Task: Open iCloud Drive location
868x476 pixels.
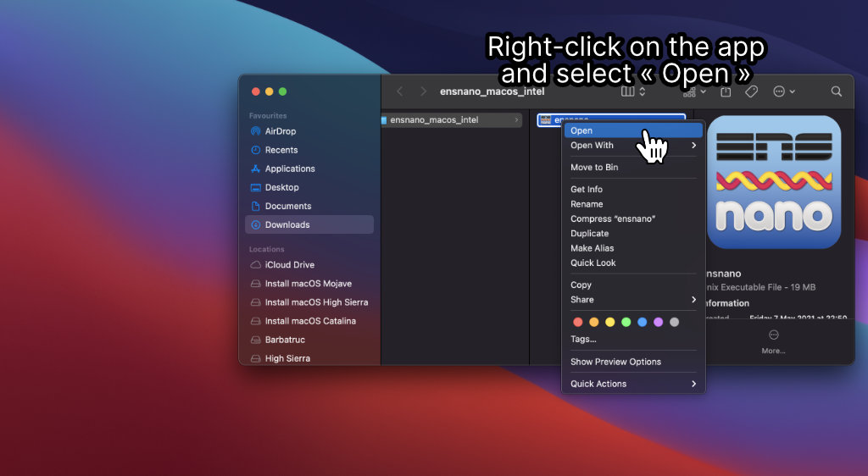Action: (309, 265)
